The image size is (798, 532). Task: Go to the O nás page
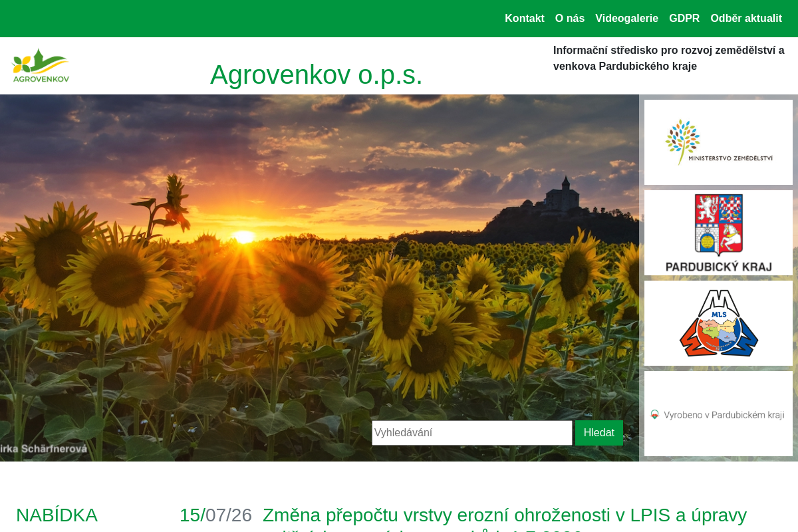[x=570, y=19]
